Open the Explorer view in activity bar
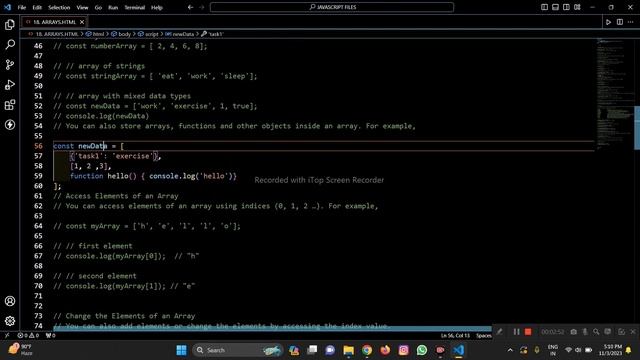The image size is (640, 360). click(10, 25)
